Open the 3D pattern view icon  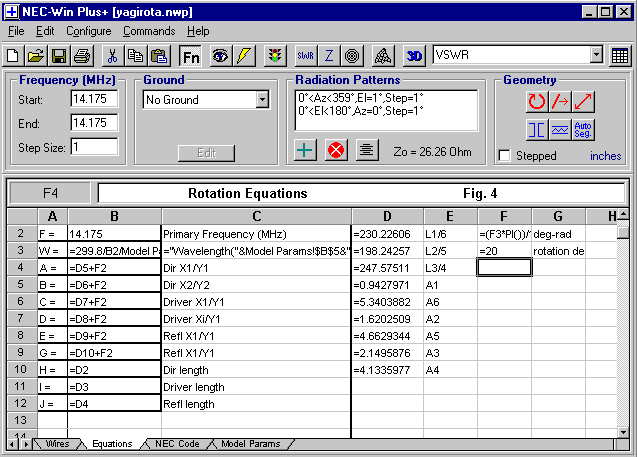pyautogui.click(x=415, y=56)
